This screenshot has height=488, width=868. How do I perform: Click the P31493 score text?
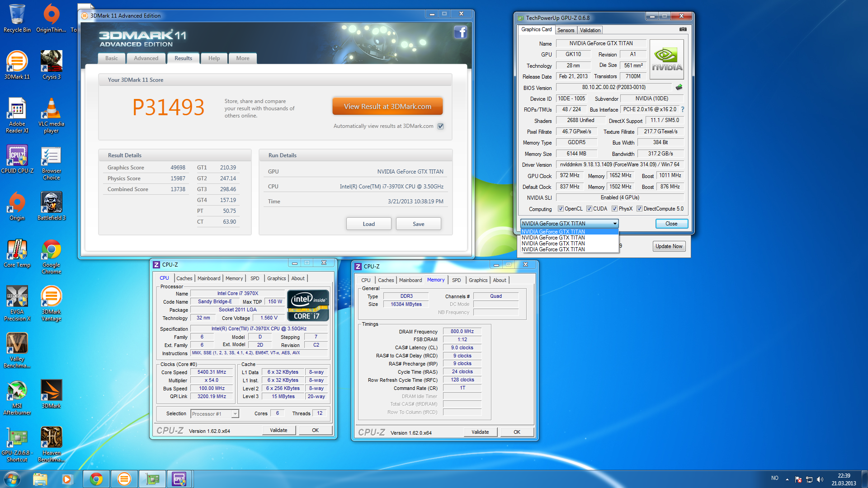pos(168,107)
